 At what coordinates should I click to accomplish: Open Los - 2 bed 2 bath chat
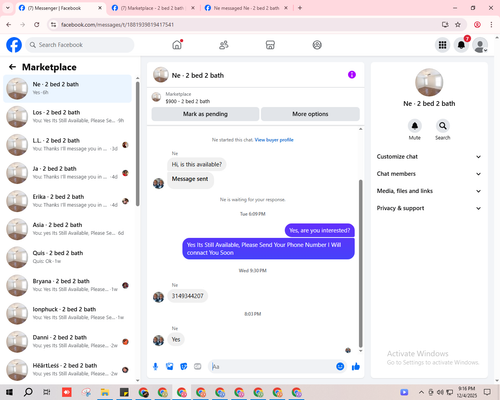68,116
